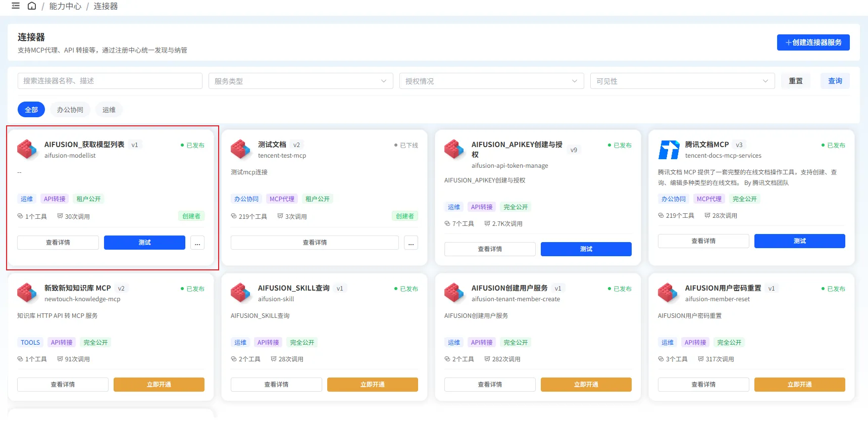View details of 测试文档 connector
868x423 pixels.
coord(315,243)
